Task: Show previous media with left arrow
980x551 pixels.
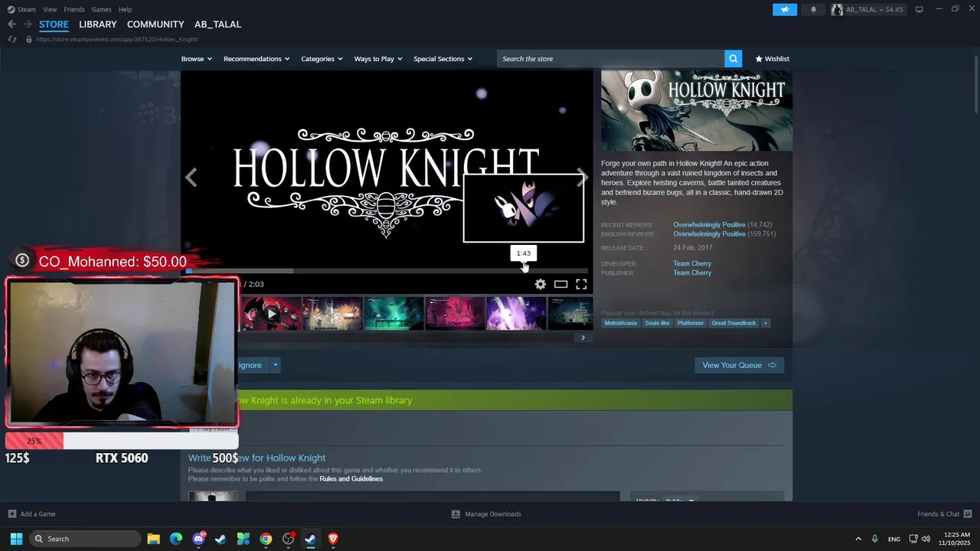Action: [x=191, y=178]
